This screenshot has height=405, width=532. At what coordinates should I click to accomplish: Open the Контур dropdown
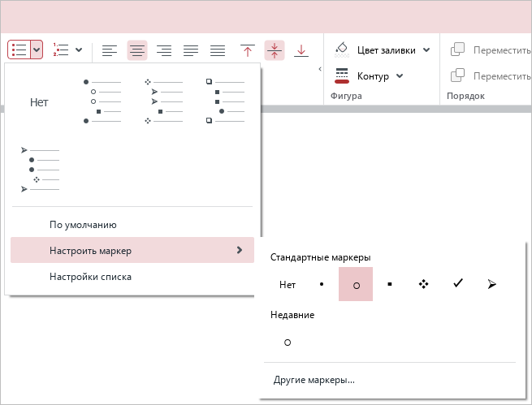[400, 76]
